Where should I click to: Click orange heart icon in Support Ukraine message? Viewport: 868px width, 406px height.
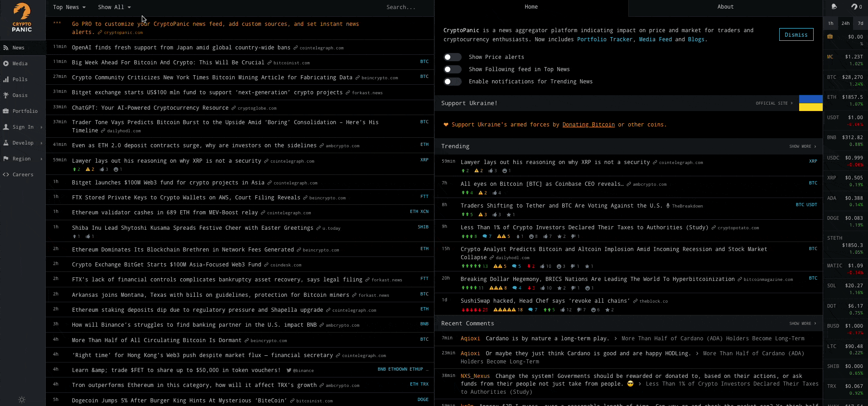[446, 125]
